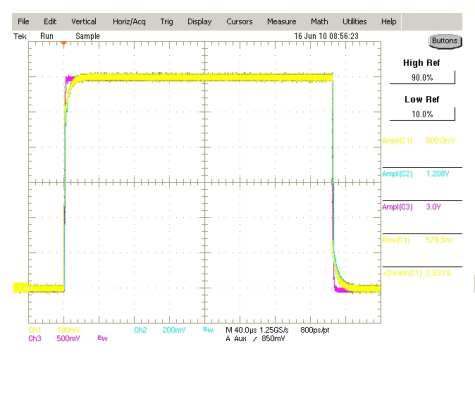The height and width of the screenshot is (413, 475).
Task: Open the Help menu
Action: click(x=389, y=22)
